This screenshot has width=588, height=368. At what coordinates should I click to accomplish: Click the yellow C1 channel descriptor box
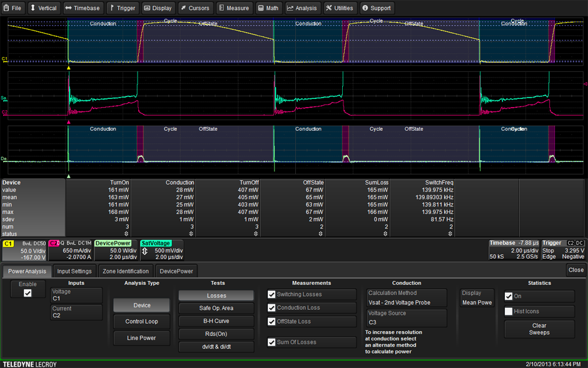pyautogui.click(x=24, y=250)
